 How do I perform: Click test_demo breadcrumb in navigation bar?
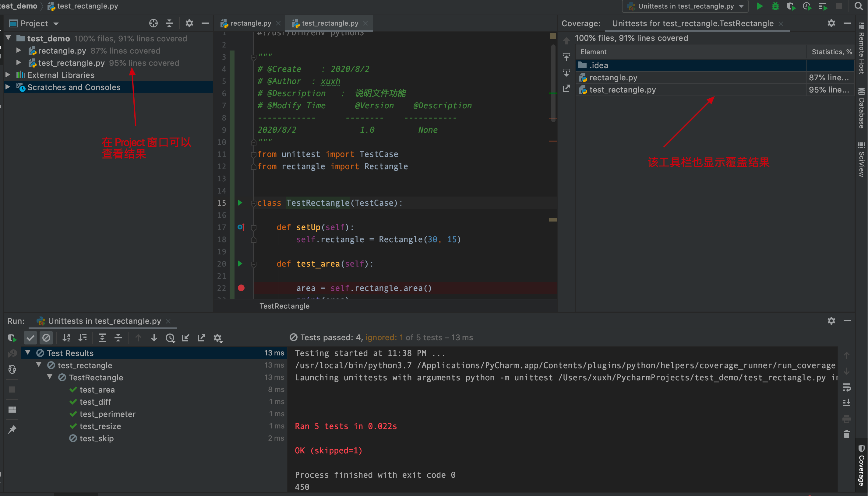(19, 6)
